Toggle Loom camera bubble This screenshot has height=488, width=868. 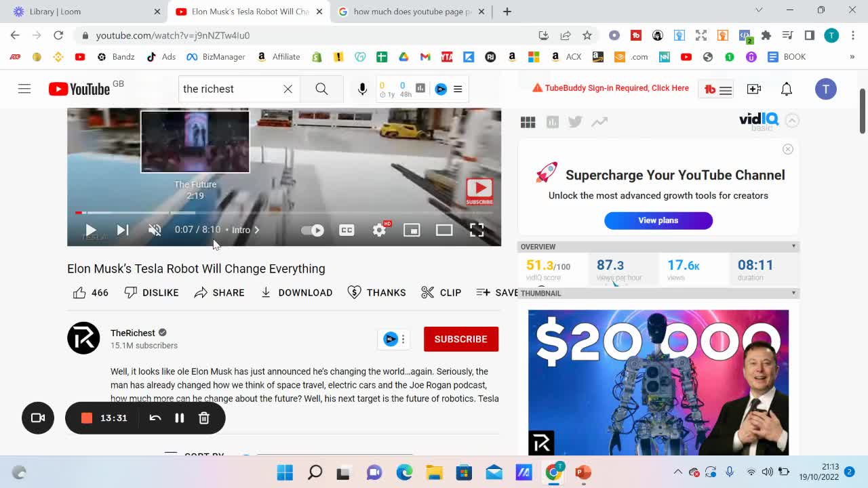click(x=38, y=418)
